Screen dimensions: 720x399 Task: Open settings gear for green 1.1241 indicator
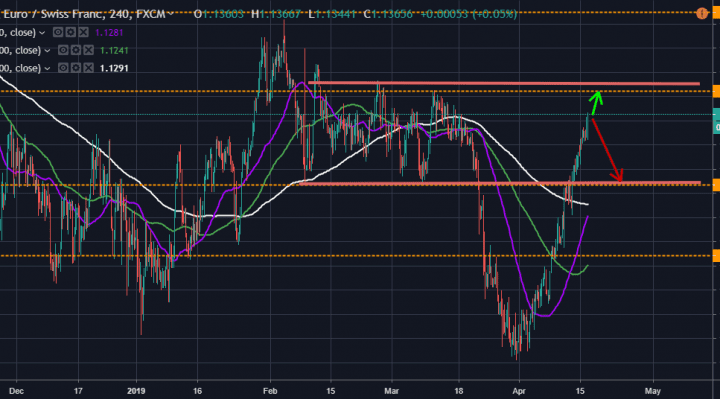click(x=76, y=50)
